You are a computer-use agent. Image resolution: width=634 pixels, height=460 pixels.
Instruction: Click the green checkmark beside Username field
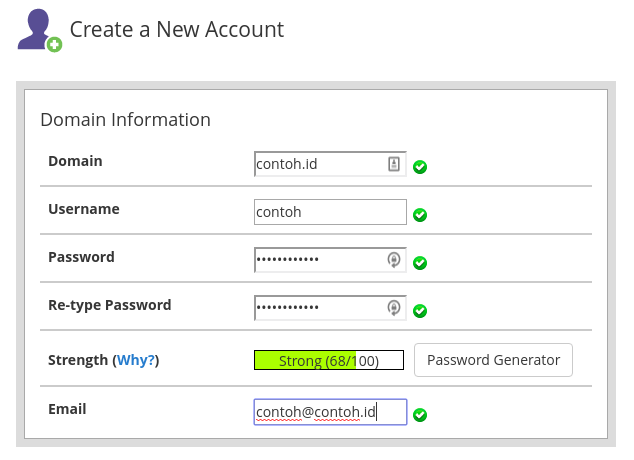point(420,215)
